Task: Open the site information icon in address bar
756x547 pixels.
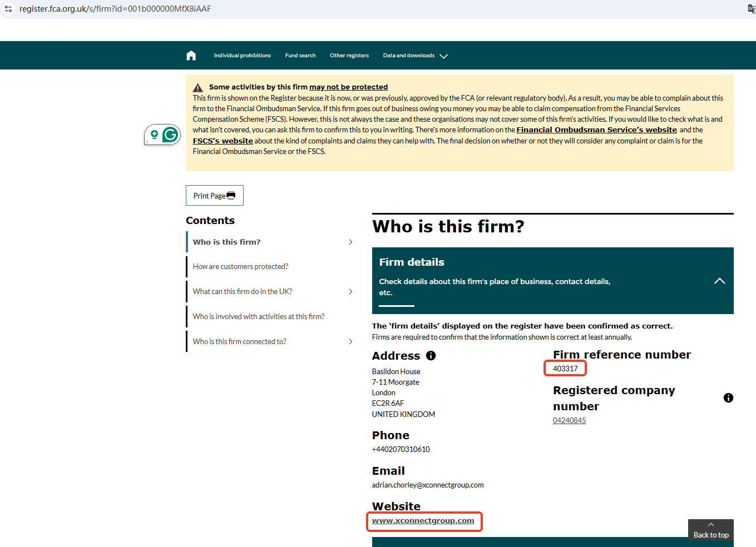Action: [8, 9]
